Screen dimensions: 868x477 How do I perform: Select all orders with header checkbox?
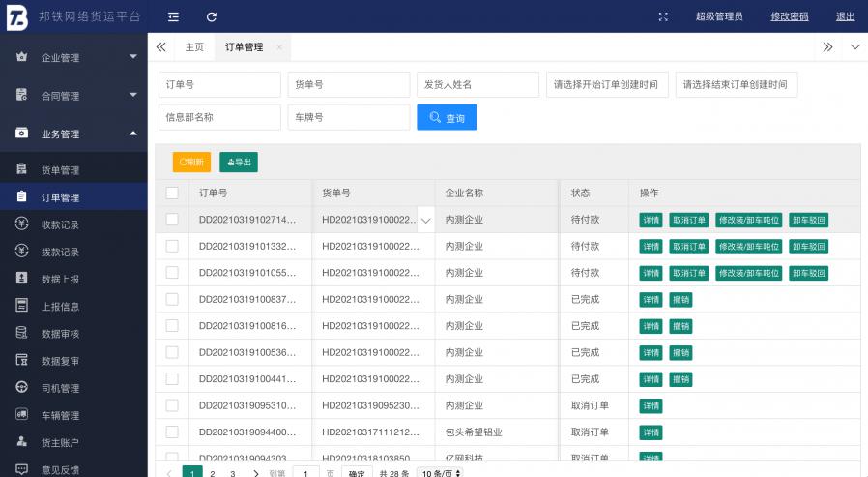(172, 194)
